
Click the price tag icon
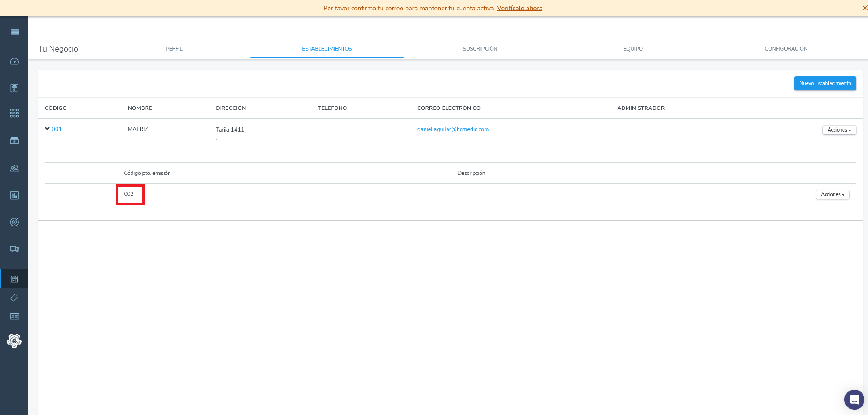(x=14, y=297)
